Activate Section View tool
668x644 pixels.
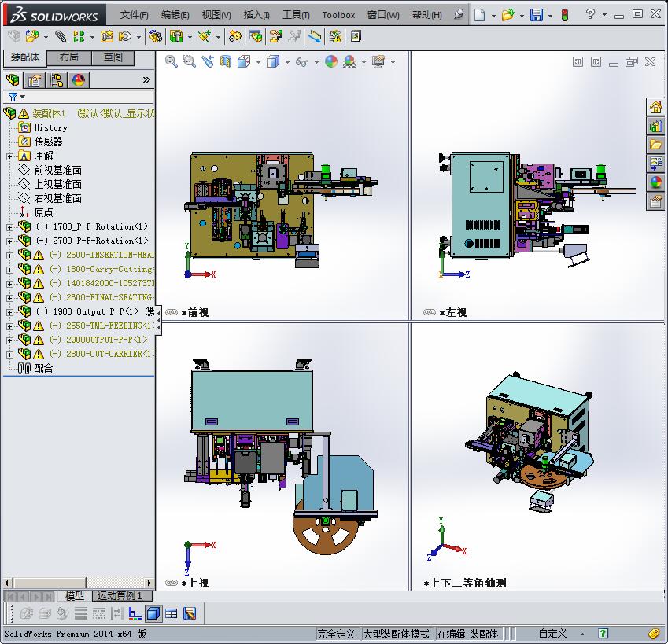coord(226,61)
